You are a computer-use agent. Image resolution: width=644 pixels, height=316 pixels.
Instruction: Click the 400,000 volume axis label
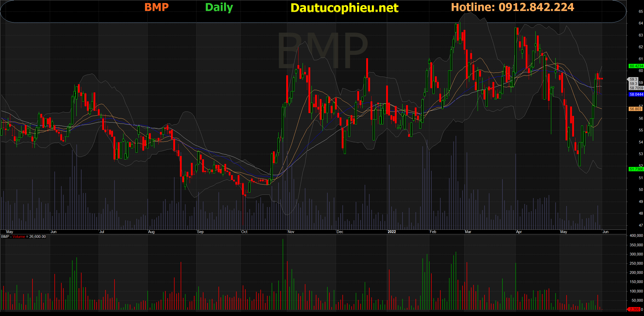click(636, 236)
